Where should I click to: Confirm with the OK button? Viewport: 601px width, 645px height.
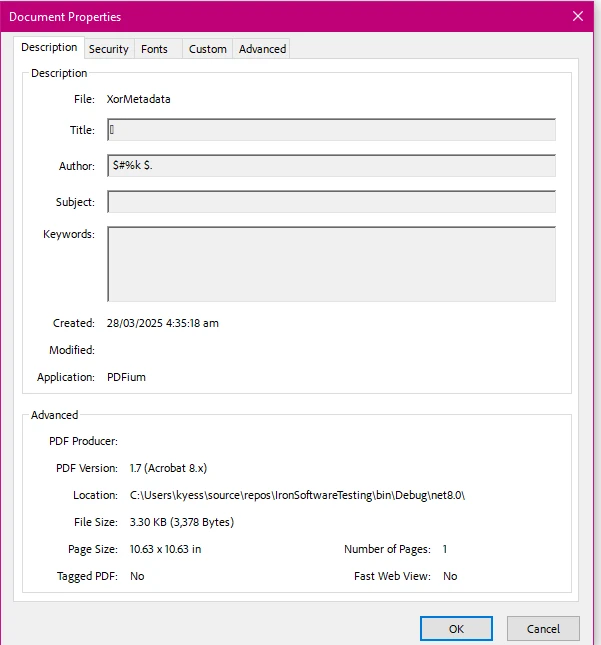tap(456, 629)
